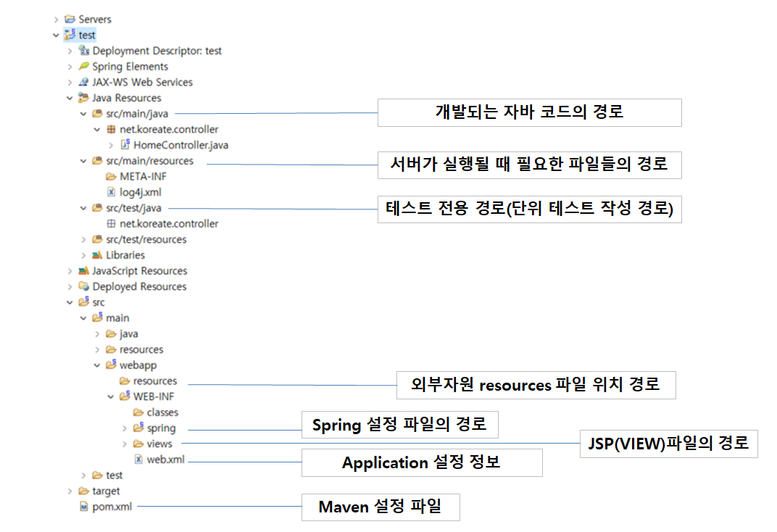This screenshot has width=777, height=532.
Task: Select the HomeController.java file
Action: 181,145
